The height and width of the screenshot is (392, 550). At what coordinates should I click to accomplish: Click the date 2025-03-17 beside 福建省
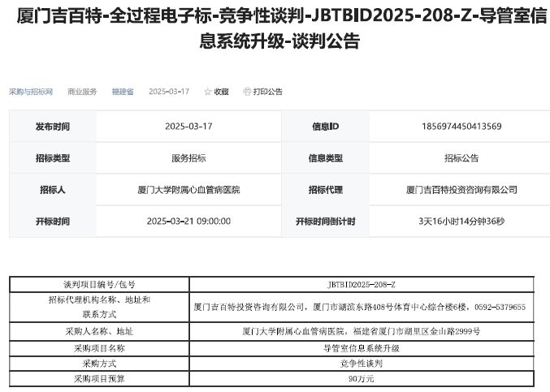169,92
